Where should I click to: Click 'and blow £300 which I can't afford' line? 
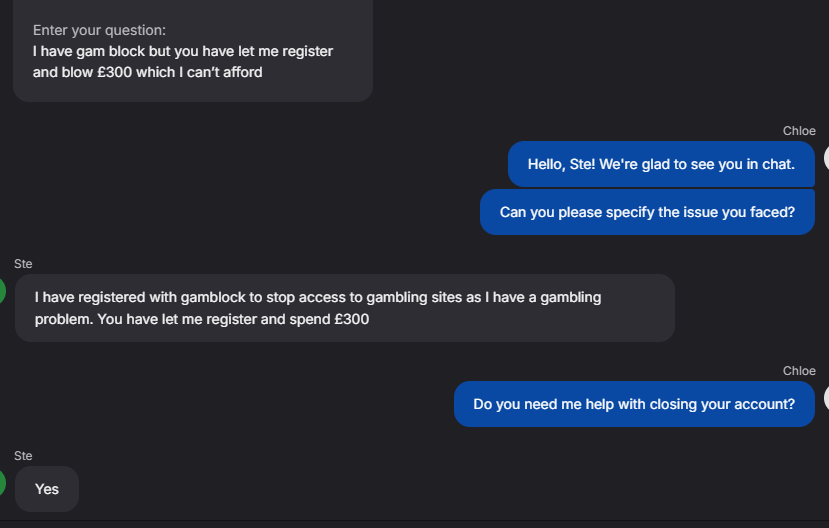tap(147, 72)
